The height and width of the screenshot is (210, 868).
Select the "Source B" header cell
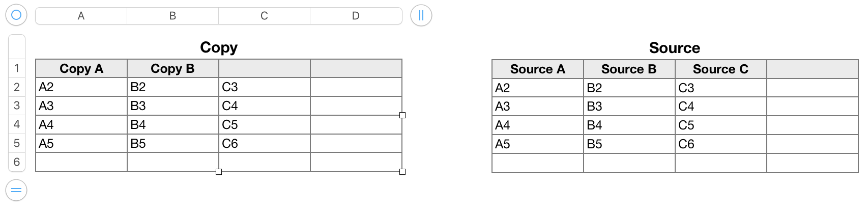point(629,69)
